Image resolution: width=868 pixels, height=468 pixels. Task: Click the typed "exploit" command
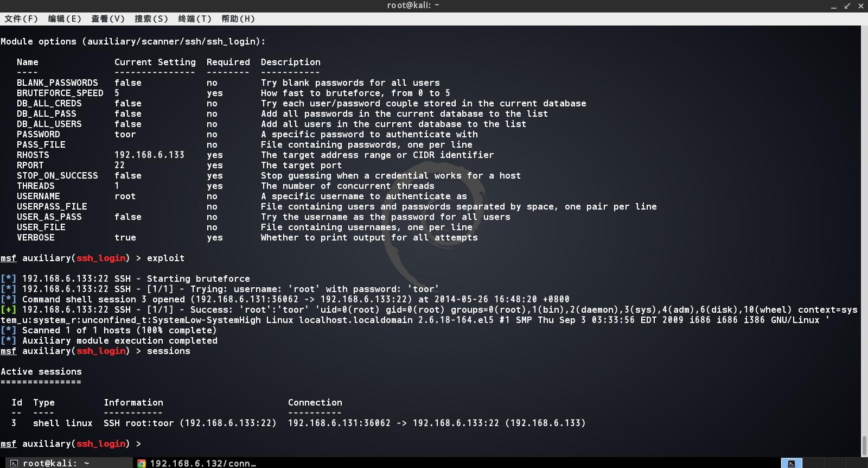pos(166,258)
